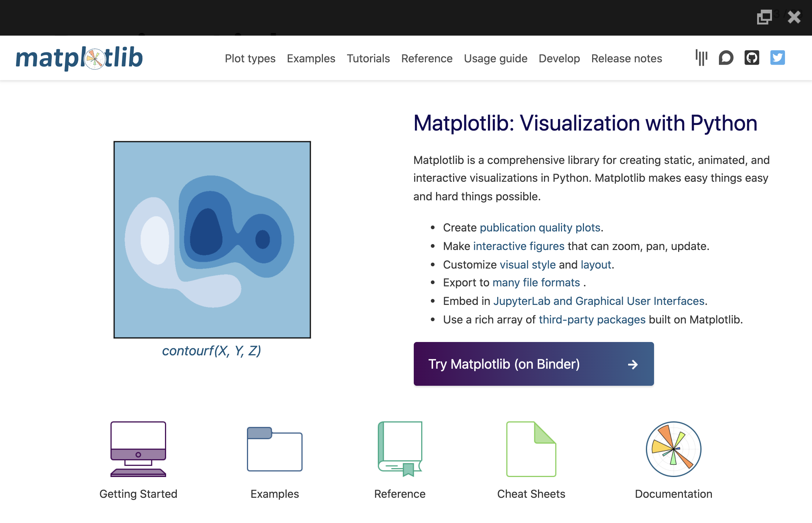This screenshot has width=812, height=523.
Task: Toggle the site theme switcher icon
Action: pyautogui.click(x=701, y=58)
